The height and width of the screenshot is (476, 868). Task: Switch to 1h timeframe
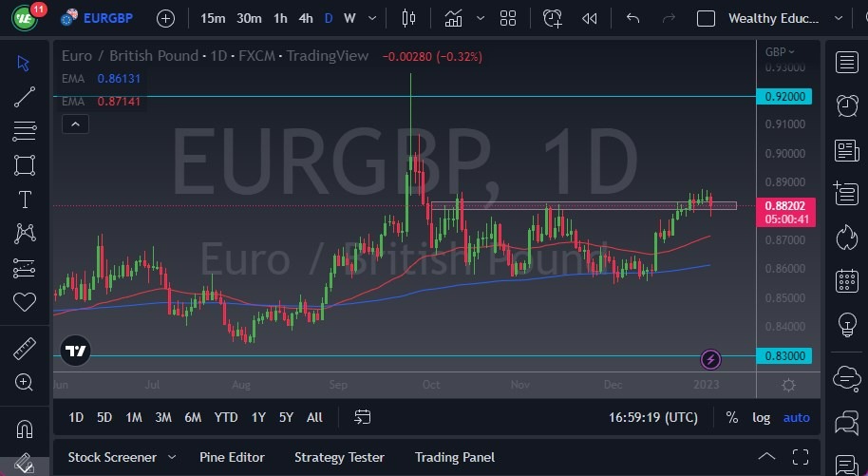(280, 18)
